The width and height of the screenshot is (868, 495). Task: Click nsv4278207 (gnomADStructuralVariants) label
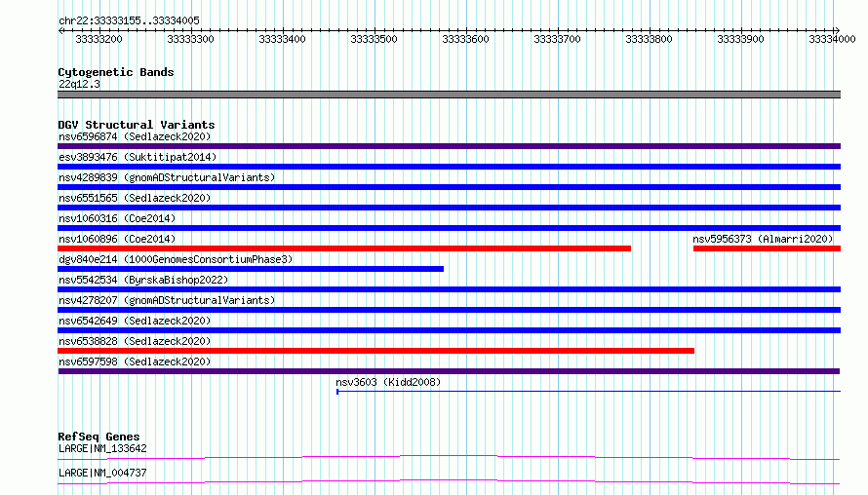click(167, 300)
